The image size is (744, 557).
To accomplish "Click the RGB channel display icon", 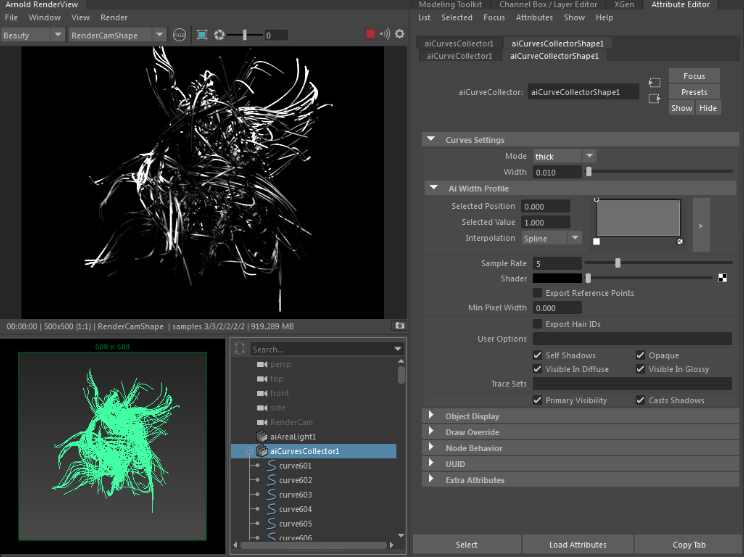I will point(179,35).
